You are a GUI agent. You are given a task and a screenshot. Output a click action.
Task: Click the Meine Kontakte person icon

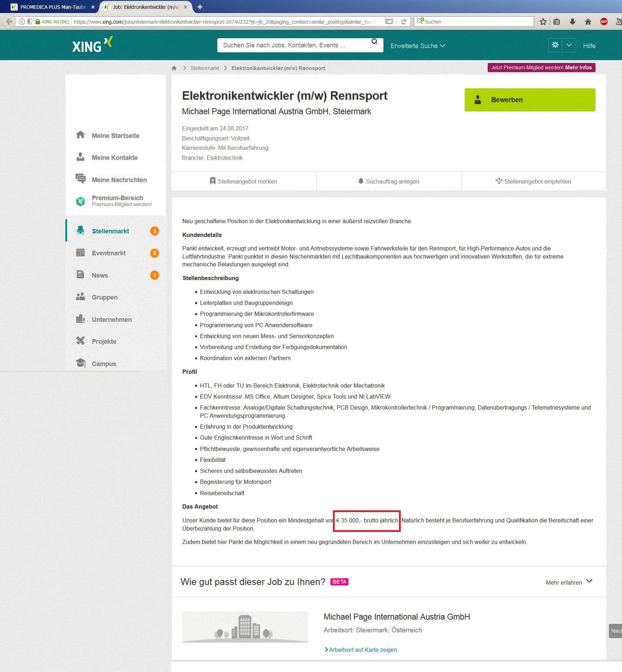(x=81, y=157)
